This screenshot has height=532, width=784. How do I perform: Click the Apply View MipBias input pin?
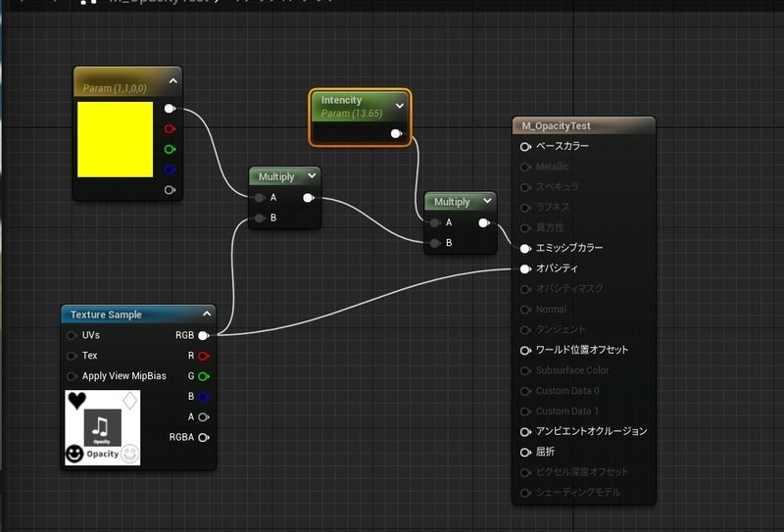[x=72, y=376]
